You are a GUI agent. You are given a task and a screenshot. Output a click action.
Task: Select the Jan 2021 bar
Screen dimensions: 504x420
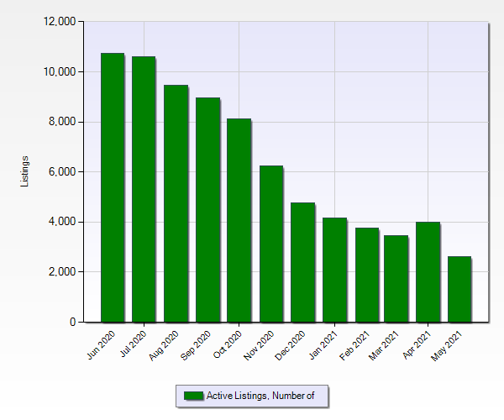[334, 270]
